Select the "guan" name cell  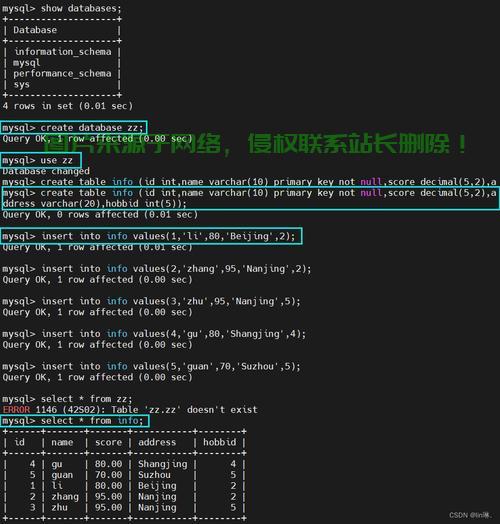62,475
